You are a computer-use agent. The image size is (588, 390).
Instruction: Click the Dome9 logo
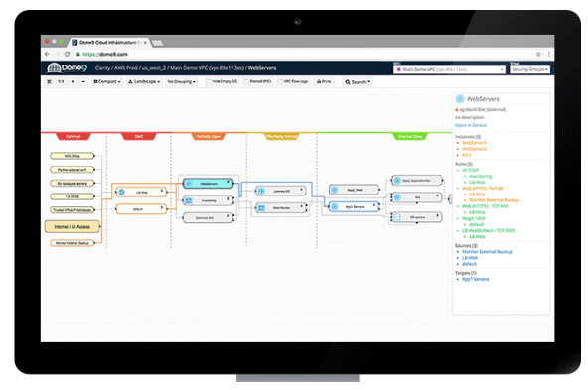(68, 67)
